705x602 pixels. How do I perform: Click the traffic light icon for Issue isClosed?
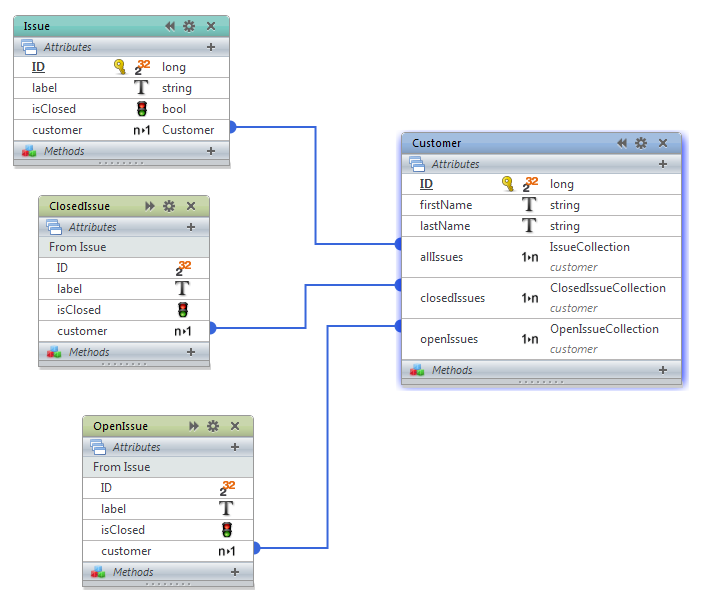(x=142, y=109)
